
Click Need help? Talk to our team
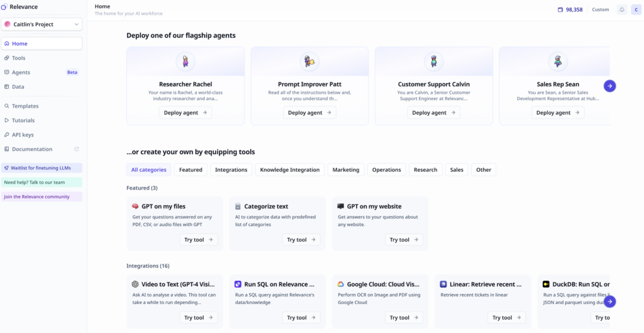(42, 182)
